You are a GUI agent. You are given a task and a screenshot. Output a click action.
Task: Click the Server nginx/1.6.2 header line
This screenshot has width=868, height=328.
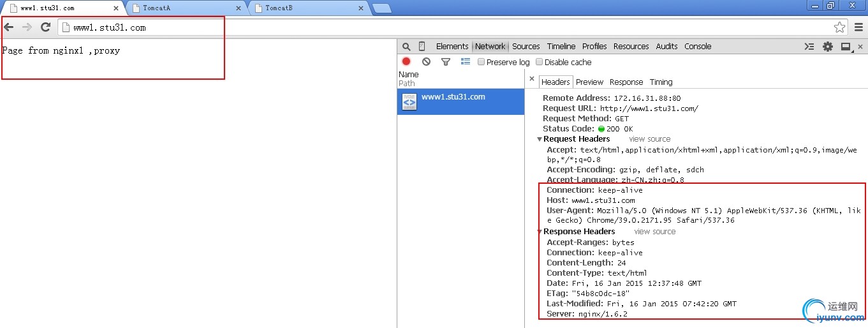[x=587, y=314]
